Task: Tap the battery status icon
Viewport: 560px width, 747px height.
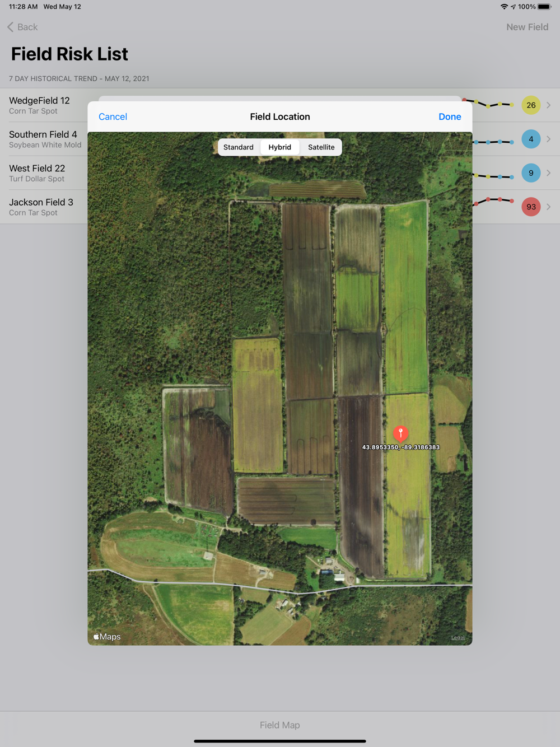Action: (x=544, y=7)
